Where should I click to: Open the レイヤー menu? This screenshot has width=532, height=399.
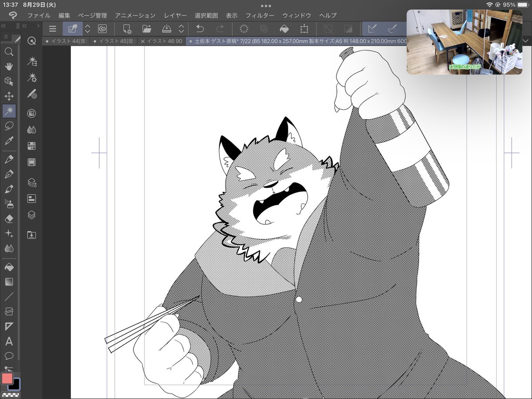coord(176,16)
